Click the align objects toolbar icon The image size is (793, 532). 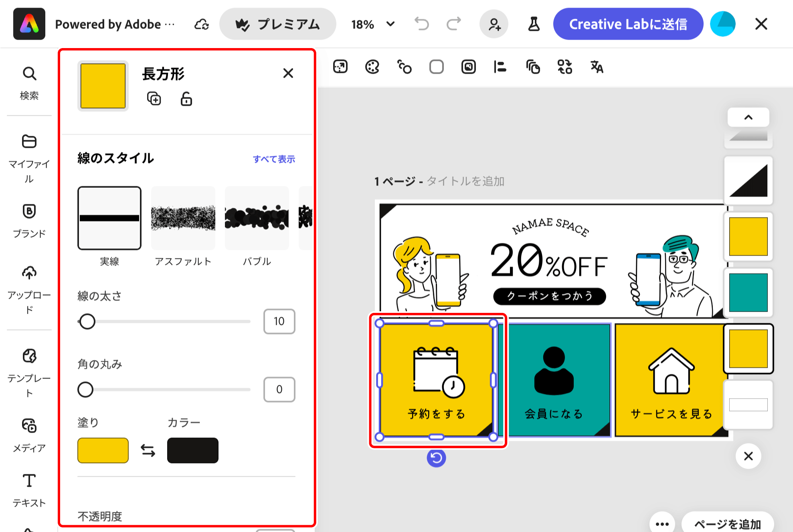pyautogui.click(x=500, y=67)
